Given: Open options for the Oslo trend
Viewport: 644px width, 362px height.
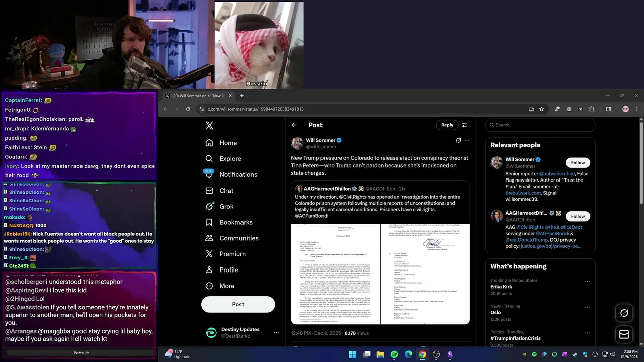Looking at the screenshot, I should 587,307.
